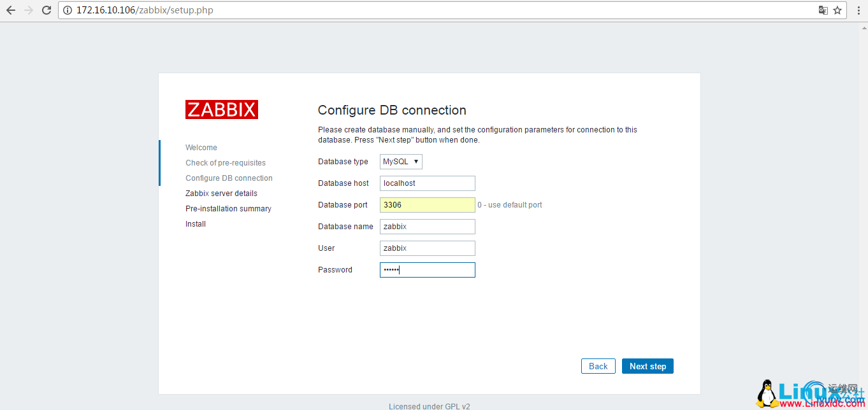Click the Back button
Viewport: 868px width, 410px height.
click(598, 366)
